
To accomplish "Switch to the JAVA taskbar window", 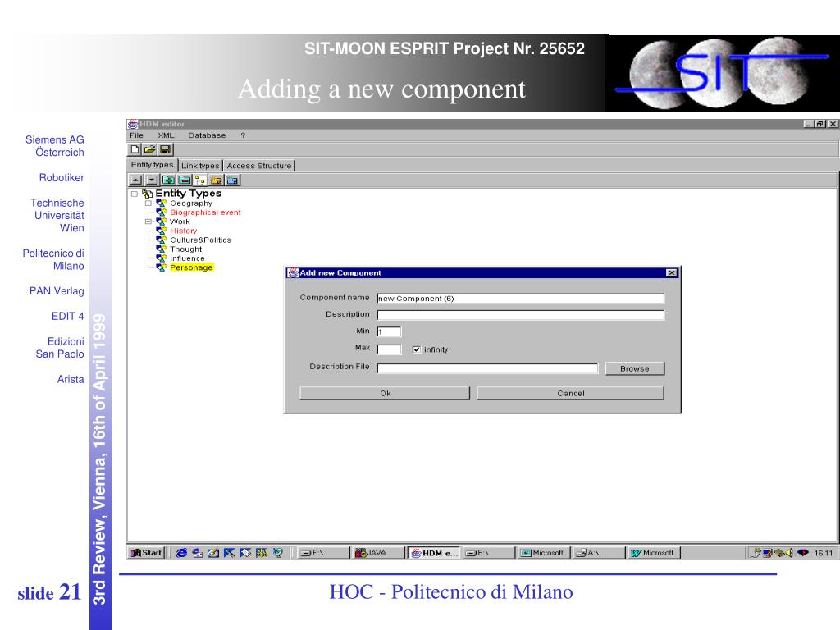I will point(377,553).
